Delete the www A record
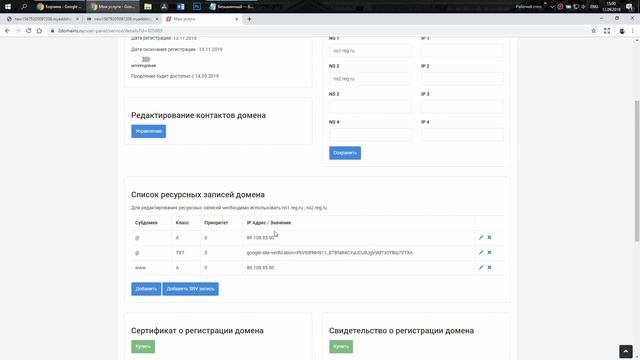The height and width of the screenshot is (360, 640). click(489, 267)
